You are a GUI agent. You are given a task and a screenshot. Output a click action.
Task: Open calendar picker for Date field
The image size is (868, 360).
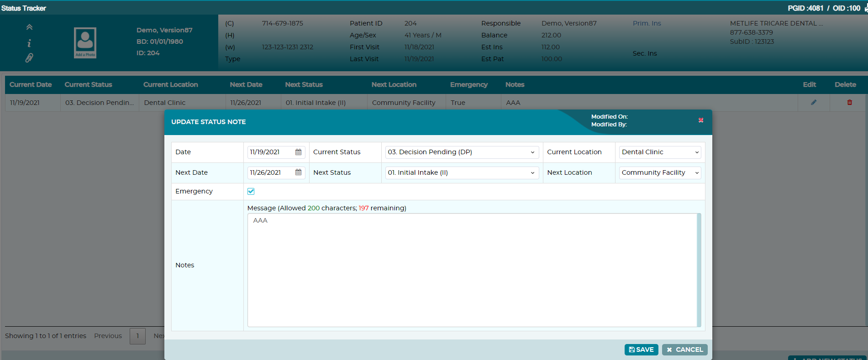point(299,152)
